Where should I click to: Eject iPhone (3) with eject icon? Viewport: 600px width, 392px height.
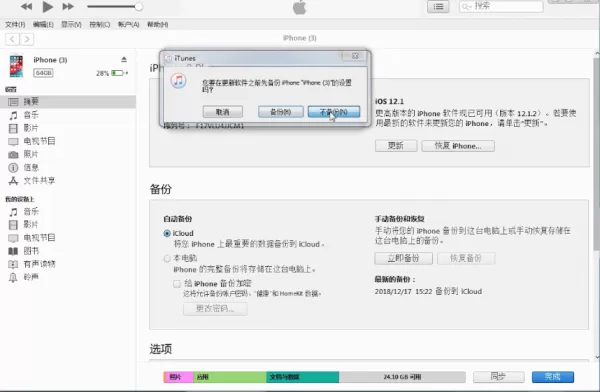(x=124, y=59)
